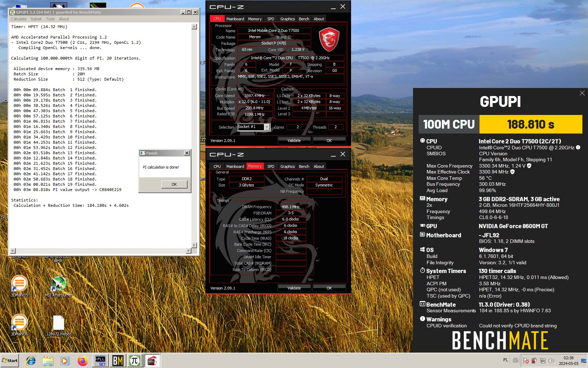Screen dimensions: 588x368
Task: Open About menu in GPUPI
Action: tap(64, 19)
